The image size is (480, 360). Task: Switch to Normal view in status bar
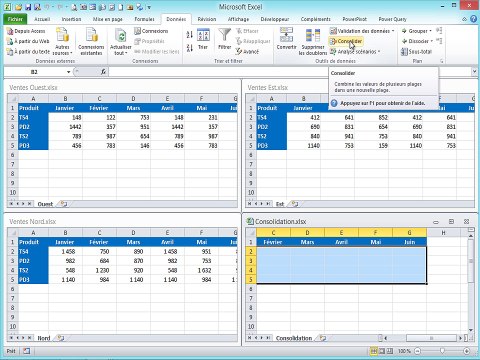[374, 351]
